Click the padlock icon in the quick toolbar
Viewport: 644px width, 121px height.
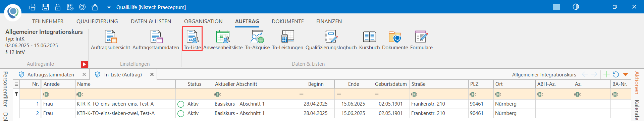(58, 7)
